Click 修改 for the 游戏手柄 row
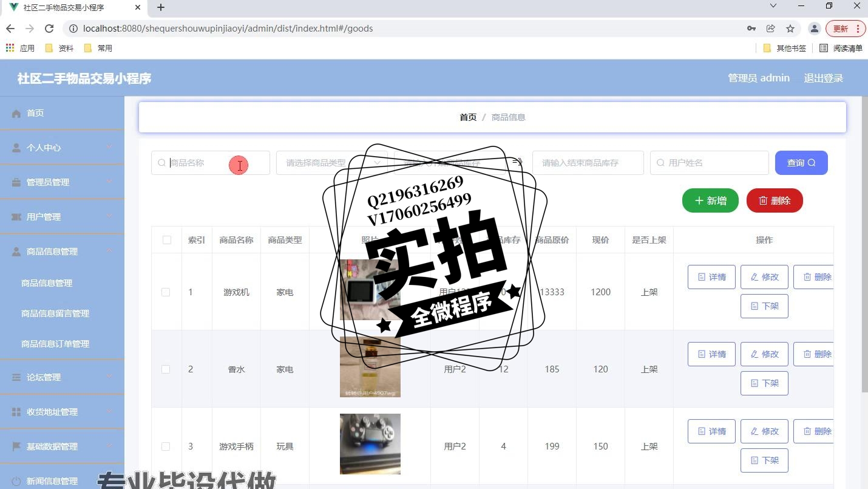Screen dimensions: 868x489 [x=764, y=431]
